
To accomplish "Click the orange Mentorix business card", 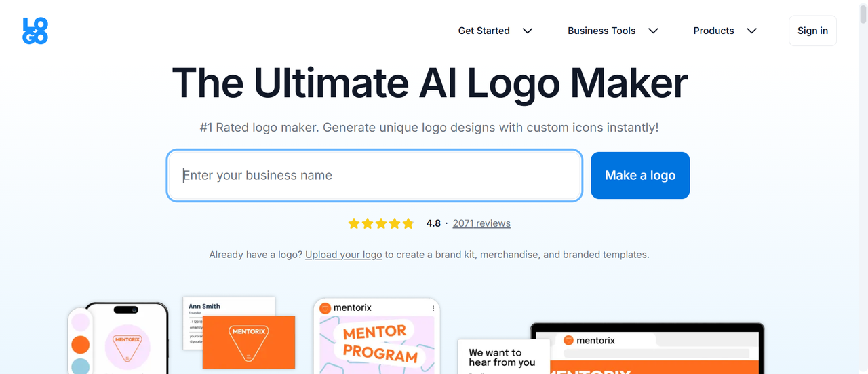I will click(x=249, y=342).
